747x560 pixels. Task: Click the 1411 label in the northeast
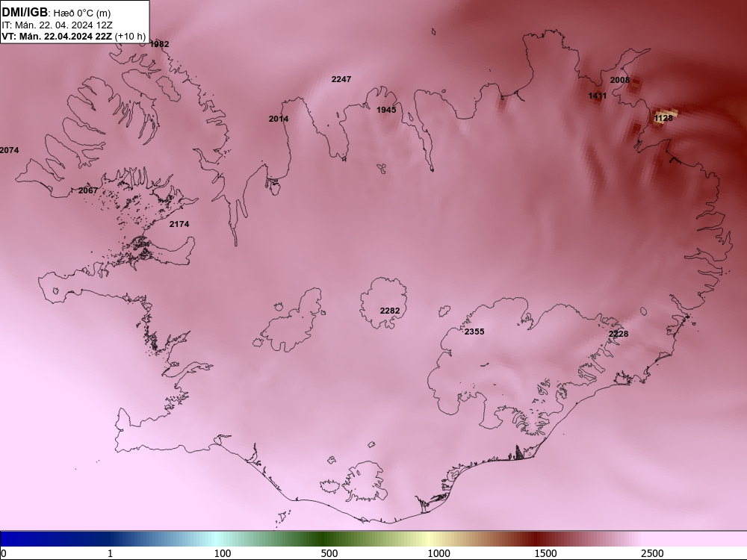point(598,96)
